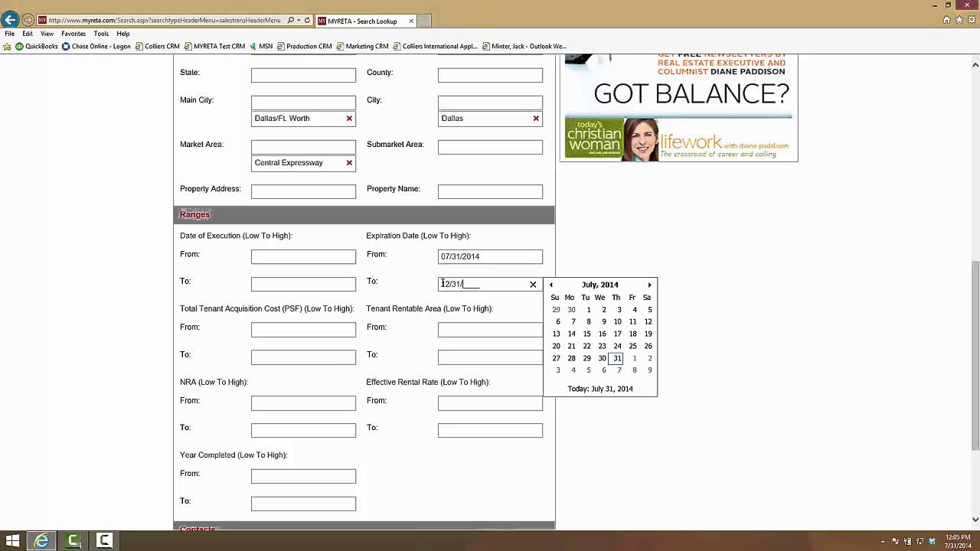Click Date of Execution From field

(x=303, y=256)
